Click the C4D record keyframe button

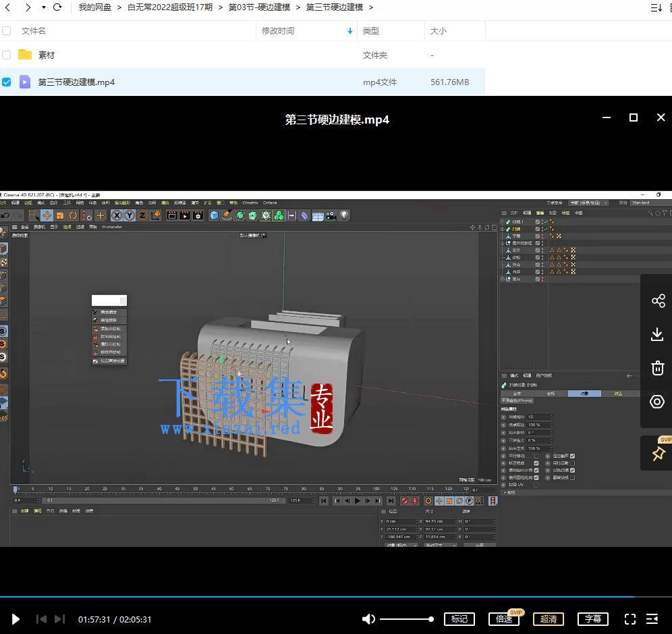pyautogui.click(x=405, y=500)
